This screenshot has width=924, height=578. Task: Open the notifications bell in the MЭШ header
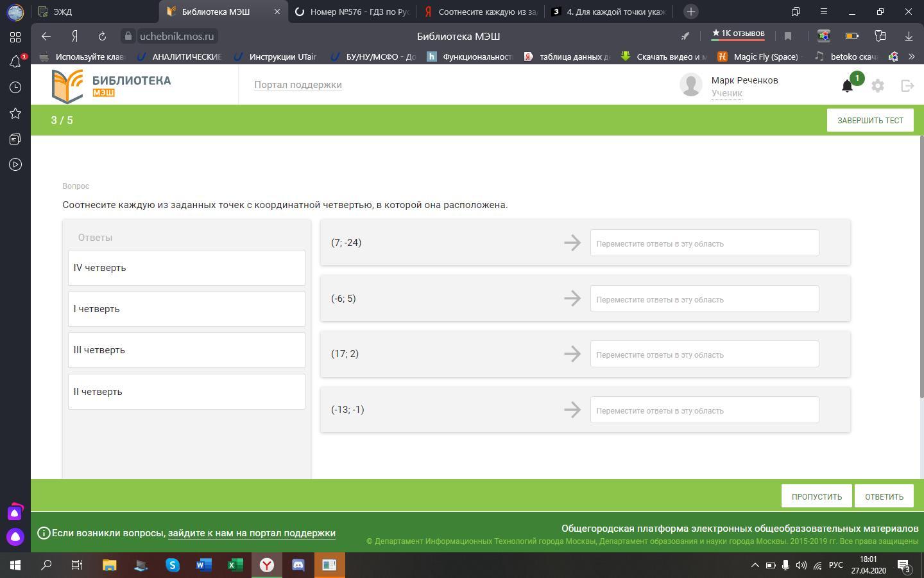point(847,85)
